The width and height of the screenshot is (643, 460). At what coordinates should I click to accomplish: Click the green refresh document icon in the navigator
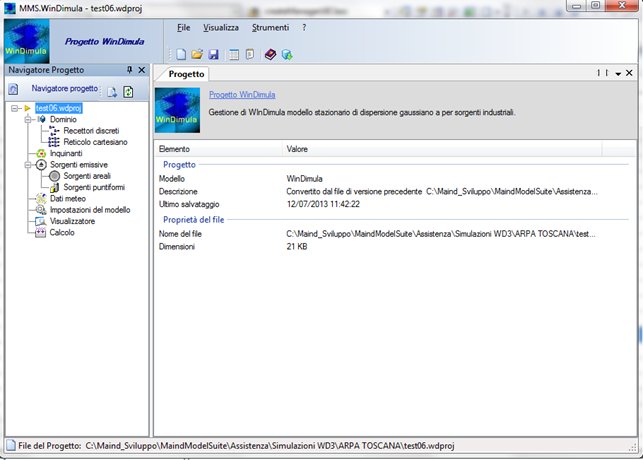coord(128,91)
